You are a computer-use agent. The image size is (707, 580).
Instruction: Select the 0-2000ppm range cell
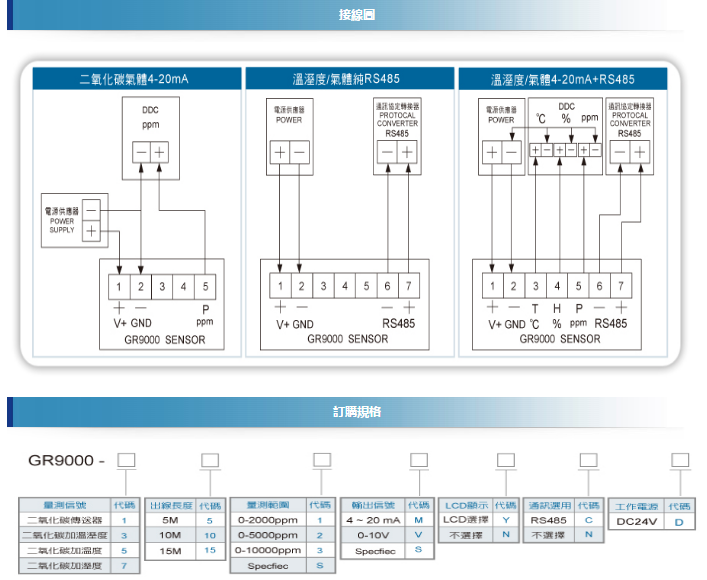(x=268, y=520)
